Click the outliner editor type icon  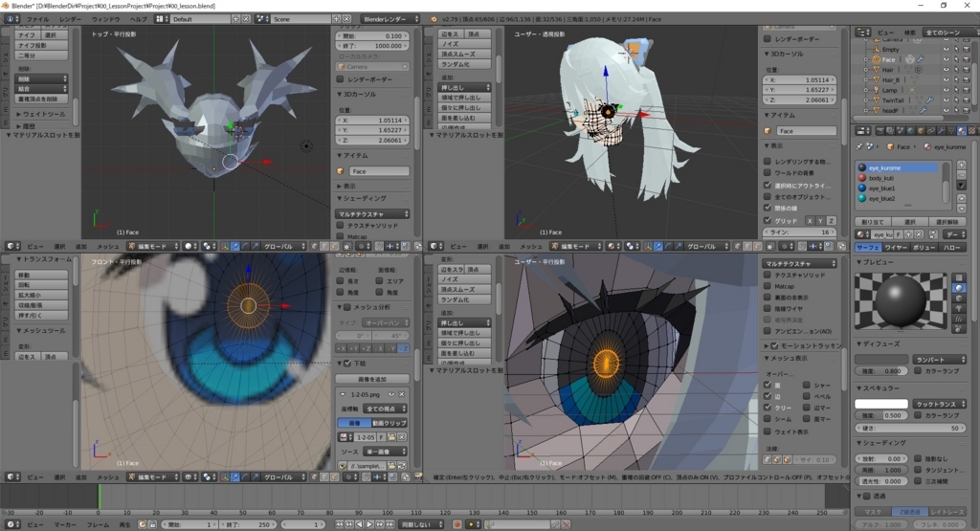tap(863, 32)
